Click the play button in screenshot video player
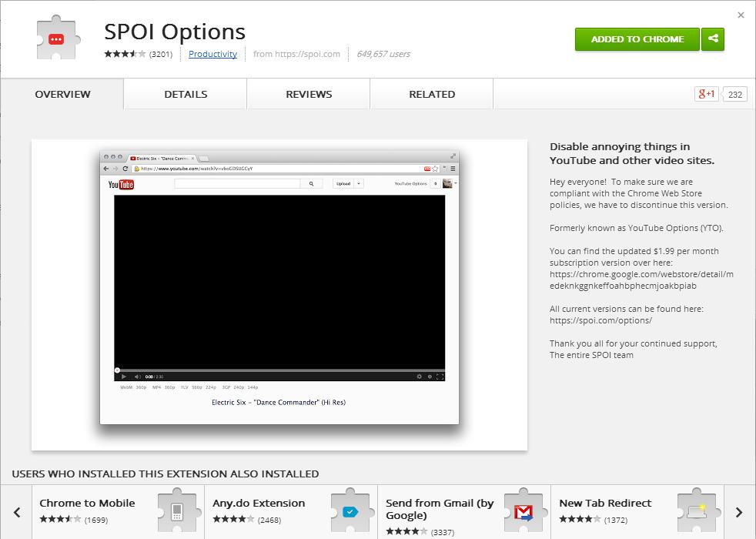 [x=124, y=377]
